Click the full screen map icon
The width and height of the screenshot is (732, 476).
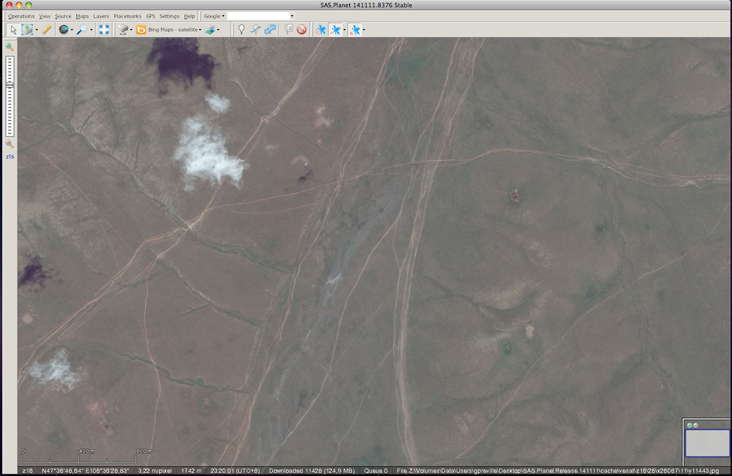pos(104,30)
